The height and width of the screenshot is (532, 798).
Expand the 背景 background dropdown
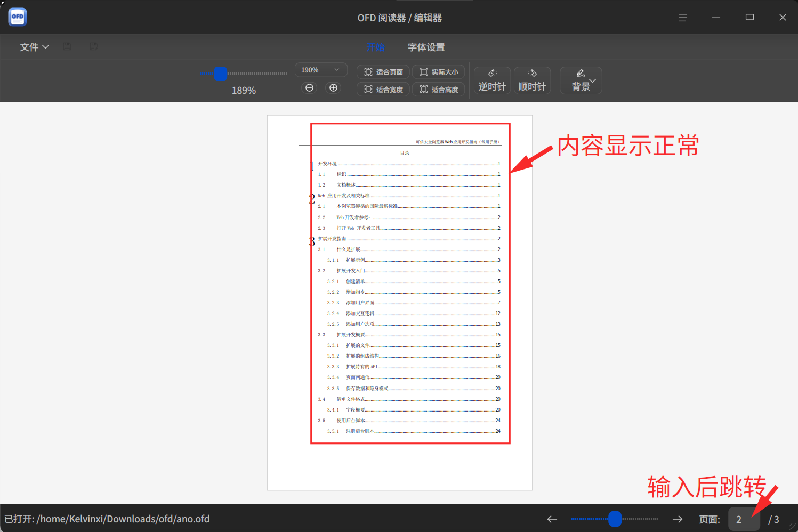pyautogui.click(x=581, y=80)
